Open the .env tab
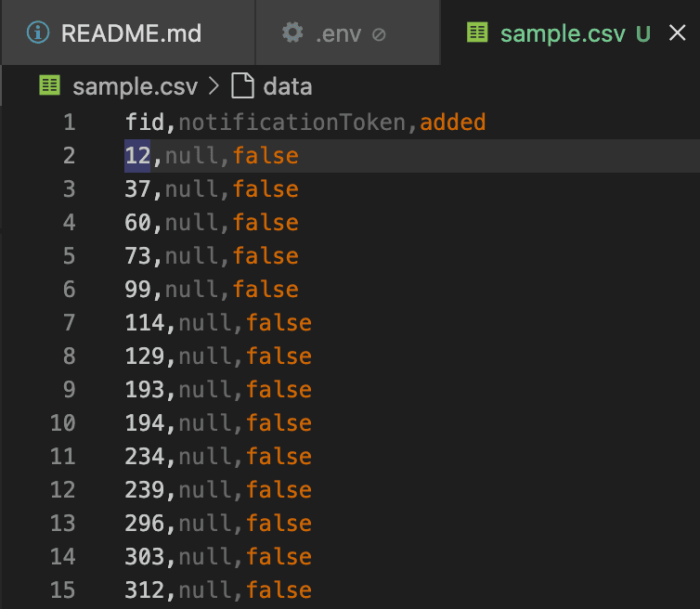The height and width of the screenshot is (609, 700). coord(348,33)
